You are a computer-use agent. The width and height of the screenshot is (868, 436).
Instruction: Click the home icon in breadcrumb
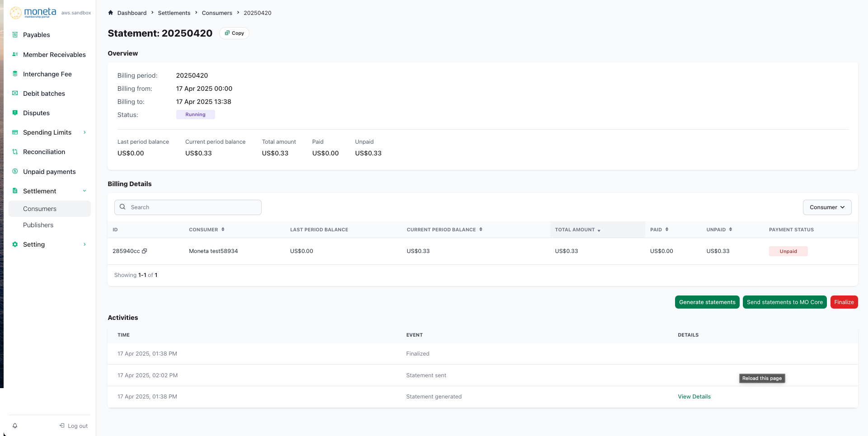tap(111, 13)
